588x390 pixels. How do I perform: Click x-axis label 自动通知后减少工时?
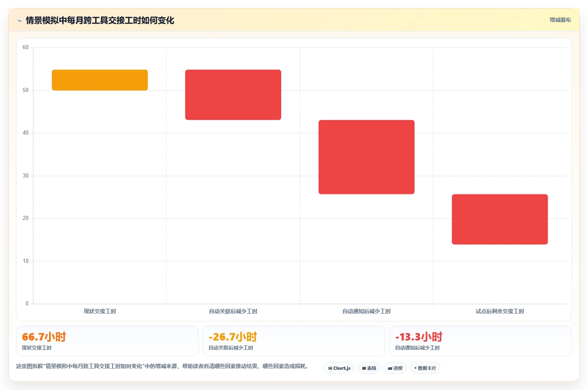pos(367,311)
